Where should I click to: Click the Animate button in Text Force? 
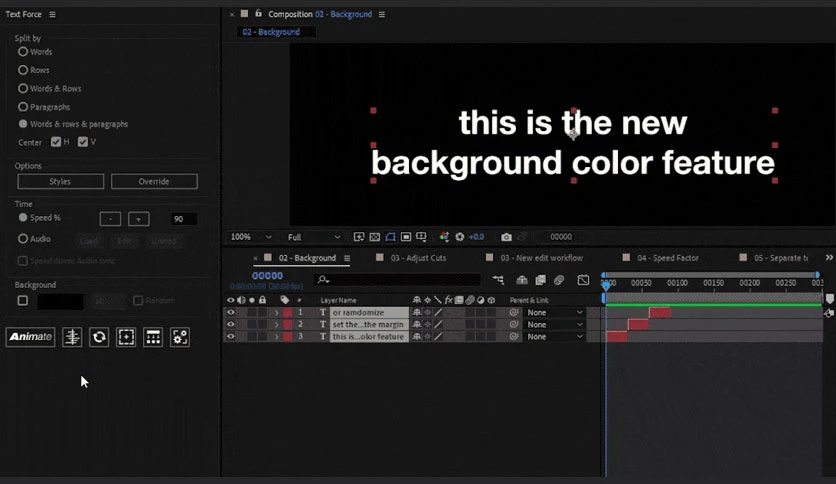30,337
